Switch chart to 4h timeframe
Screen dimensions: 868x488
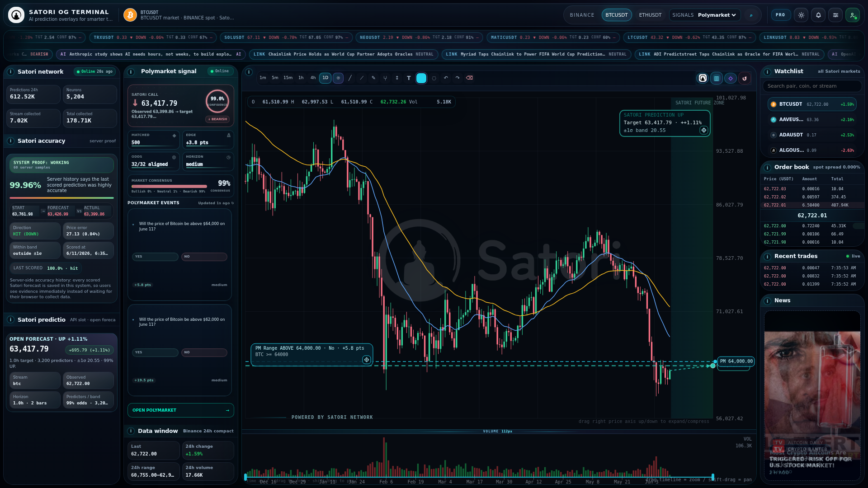pyautogui.click(x=313, y=78)
